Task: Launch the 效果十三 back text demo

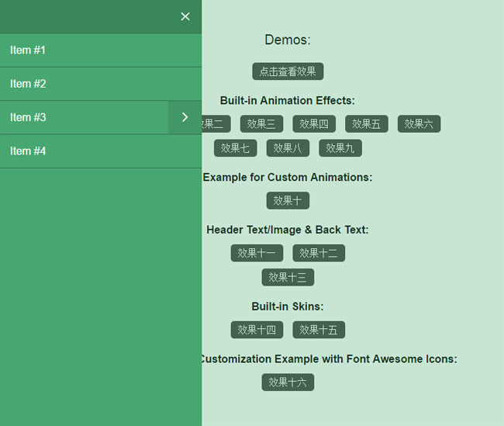Action: point(288,278)
